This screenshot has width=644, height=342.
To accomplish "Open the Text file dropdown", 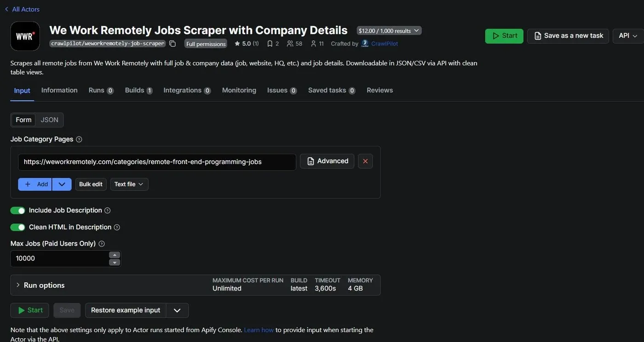I will tap(129, 184).
